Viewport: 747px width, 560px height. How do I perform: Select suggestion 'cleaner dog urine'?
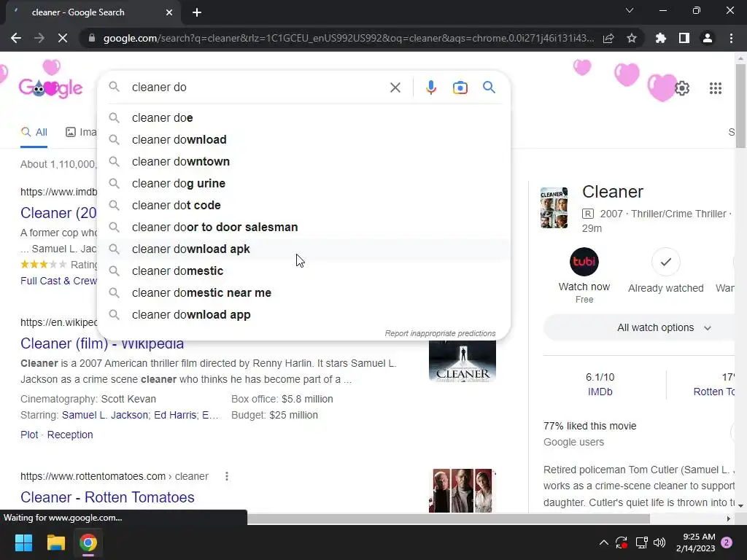304,183
